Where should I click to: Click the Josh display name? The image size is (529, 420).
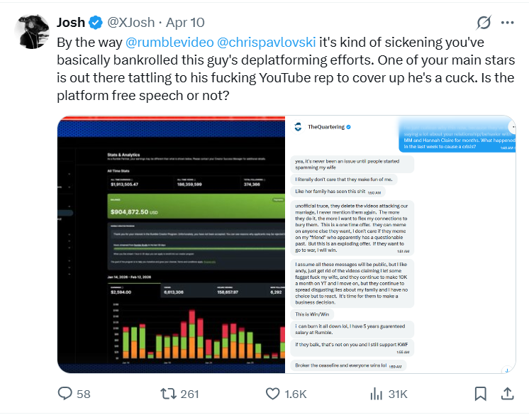point(71,23)
